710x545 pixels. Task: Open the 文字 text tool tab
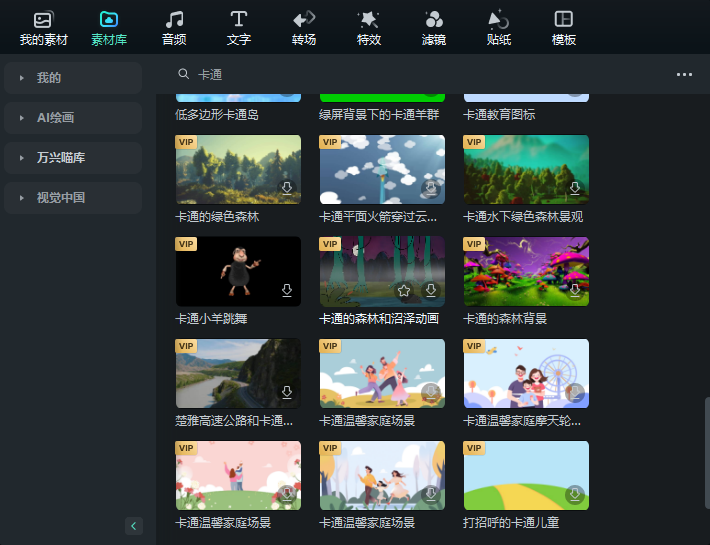click(x=239, y=28)
